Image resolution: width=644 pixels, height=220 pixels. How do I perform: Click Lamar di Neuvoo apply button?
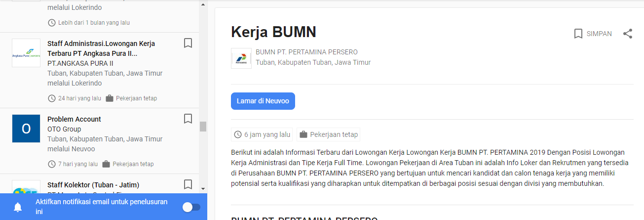[x=263, y=101]
